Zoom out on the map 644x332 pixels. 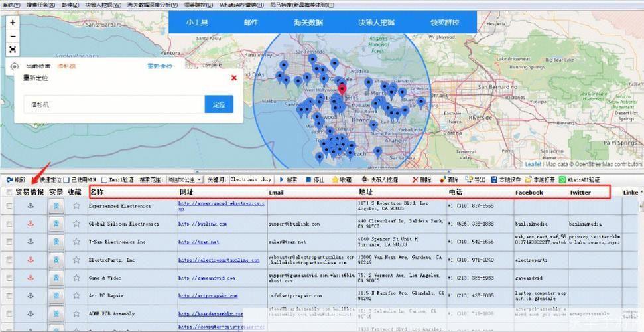pyautogui.click(x=13, y=36)
